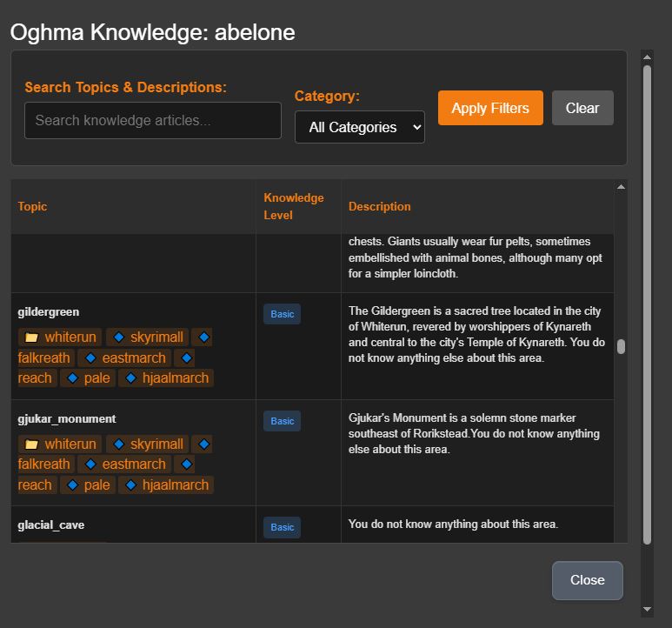Click the table's inner scrollbar thumb
The width and height of the screenshot is (672, 628).
pos(621,347)
